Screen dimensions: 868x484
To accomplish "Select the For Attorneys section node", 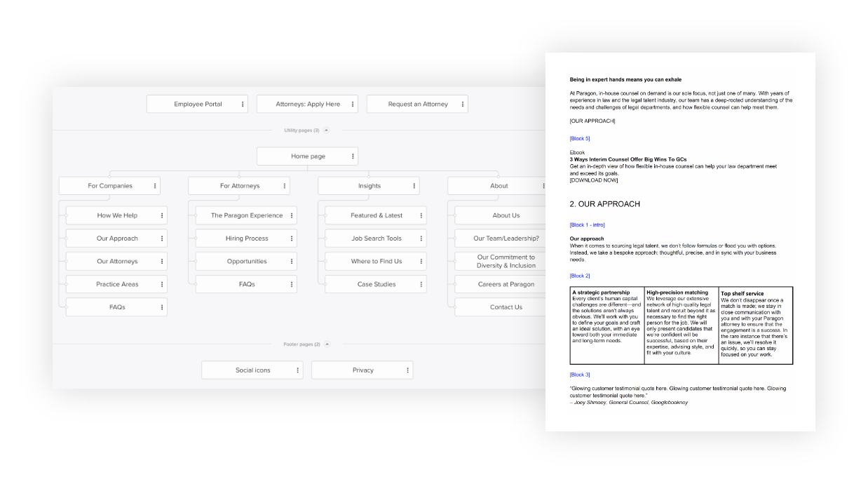I will tap(239, 186).
